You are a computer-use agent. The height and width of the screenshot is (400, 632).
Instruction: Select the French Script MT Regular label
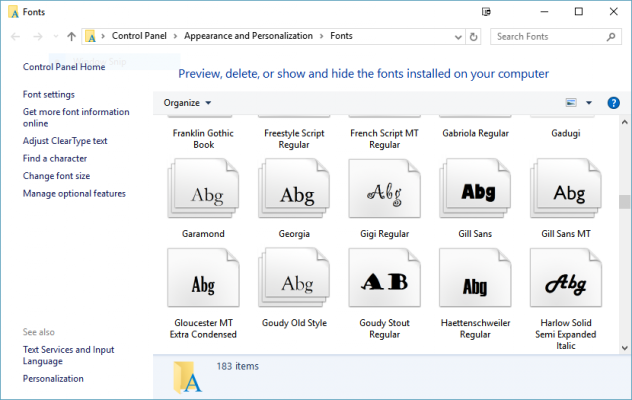pyautogui.click(x=385, y=139)
